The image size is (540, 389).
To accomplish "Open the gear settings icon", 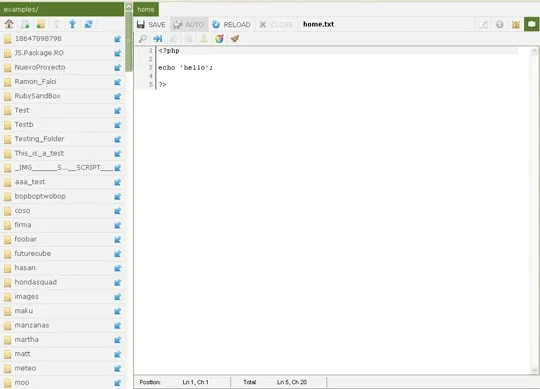I will [x=499, y=24].
